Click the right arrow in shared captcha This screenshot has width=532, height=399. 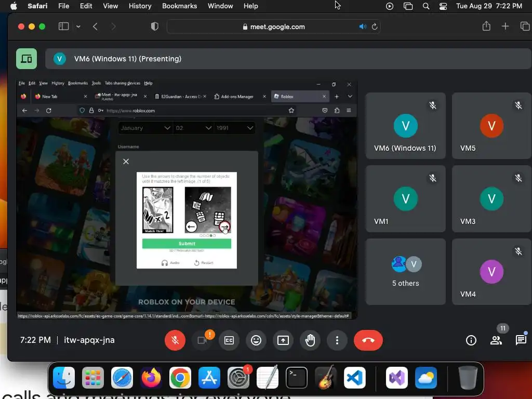pyautogui.click(x=224, y=227)
